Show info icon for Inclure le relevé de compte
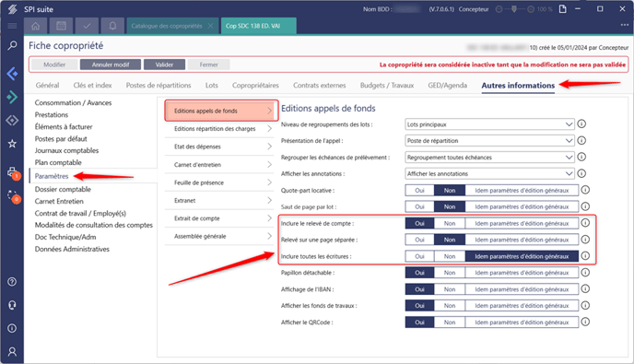 (x=585, y=223)
